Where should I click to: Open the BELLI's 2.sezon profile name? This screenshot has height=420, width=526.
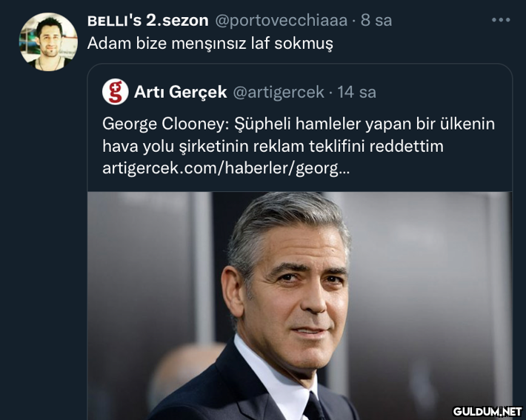tap(147, 20)
